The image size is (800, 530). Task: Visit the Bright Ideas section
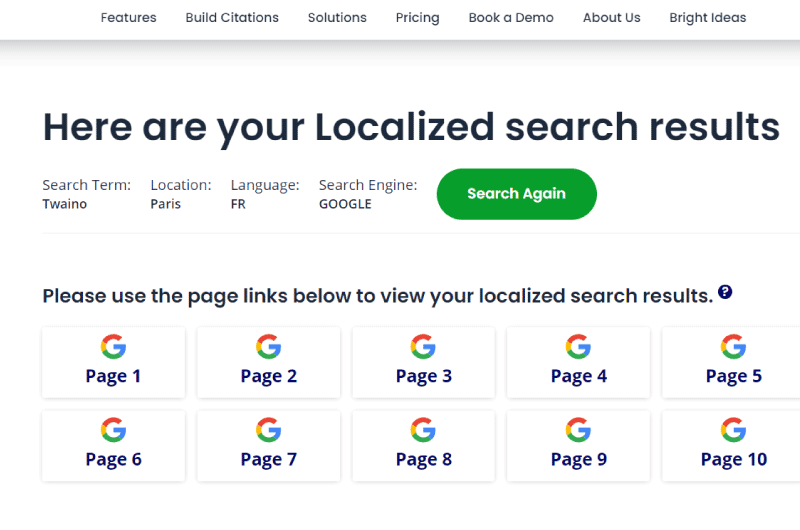tap(708, 18)
